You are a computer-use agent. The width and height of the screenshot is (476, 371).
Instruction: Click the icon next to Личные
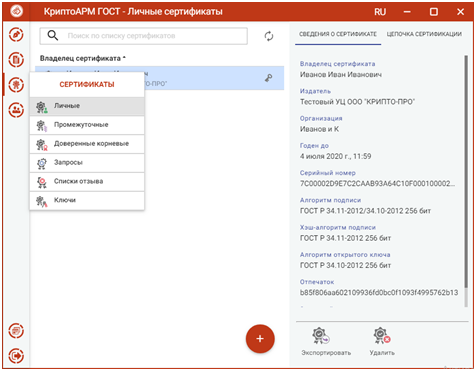tap(42, 107)
